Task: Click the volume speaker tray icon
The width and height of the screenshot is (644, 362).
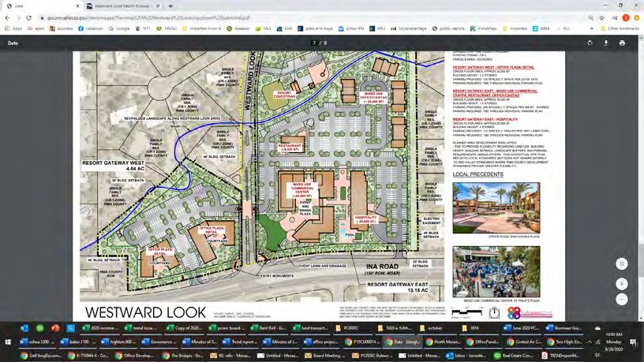Action: point(597,356)
